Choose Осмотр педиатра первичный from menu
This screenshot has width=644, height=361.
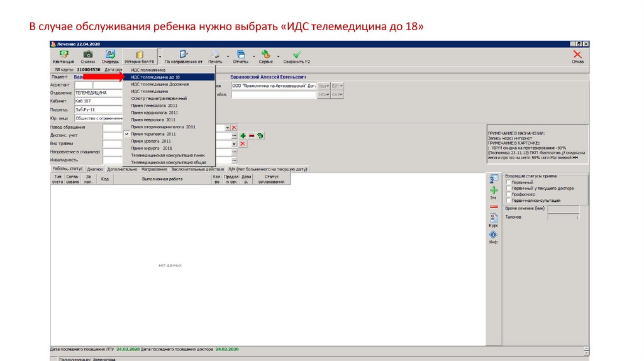pos(158,99)
